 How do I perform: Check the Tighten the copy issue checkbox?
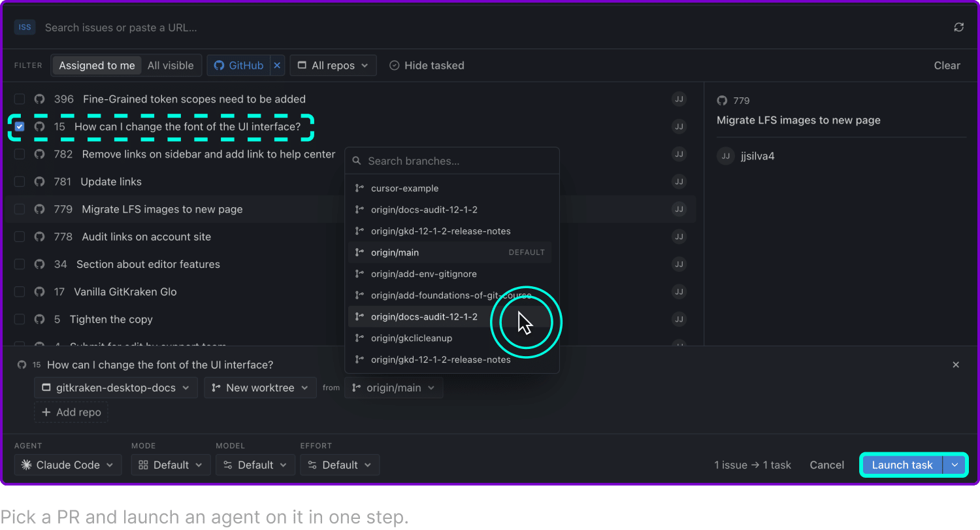click(20, 319)
